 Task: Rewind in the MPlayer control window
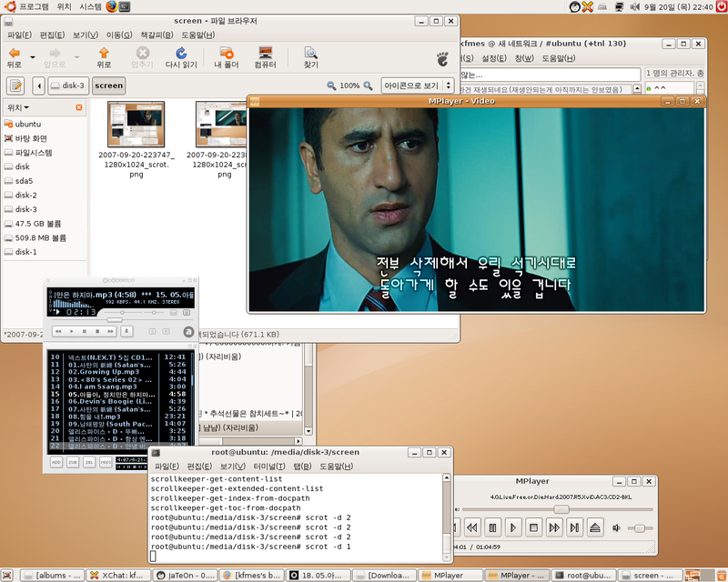pyautogui.click(x=472, y=527)
